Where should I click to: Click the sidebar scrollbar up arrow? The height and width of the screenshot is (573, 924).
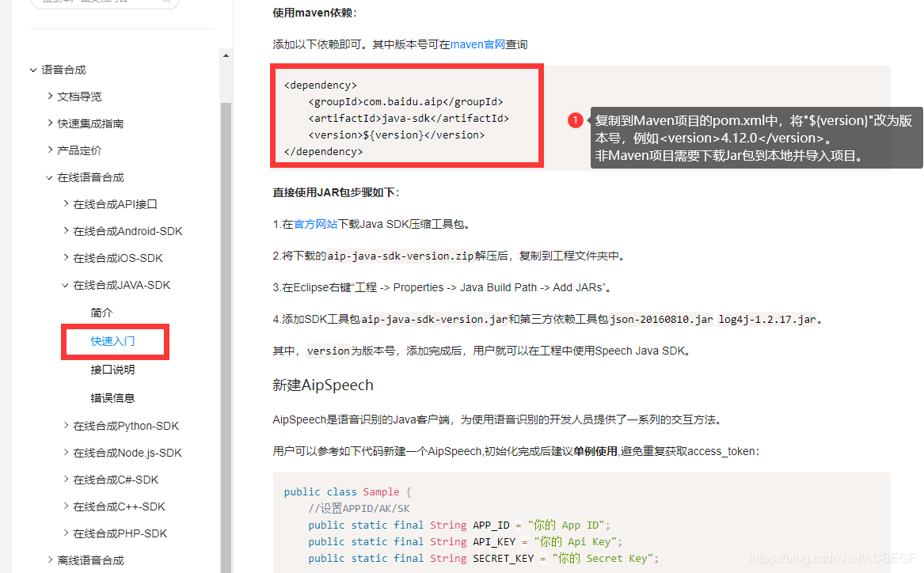click(x=226, y=55)
